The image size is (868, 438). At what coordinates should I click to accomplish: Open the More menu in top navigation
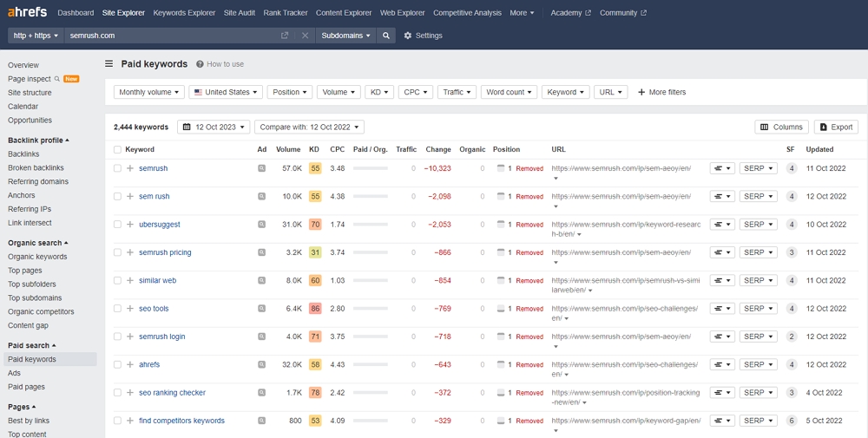(522, 13)
